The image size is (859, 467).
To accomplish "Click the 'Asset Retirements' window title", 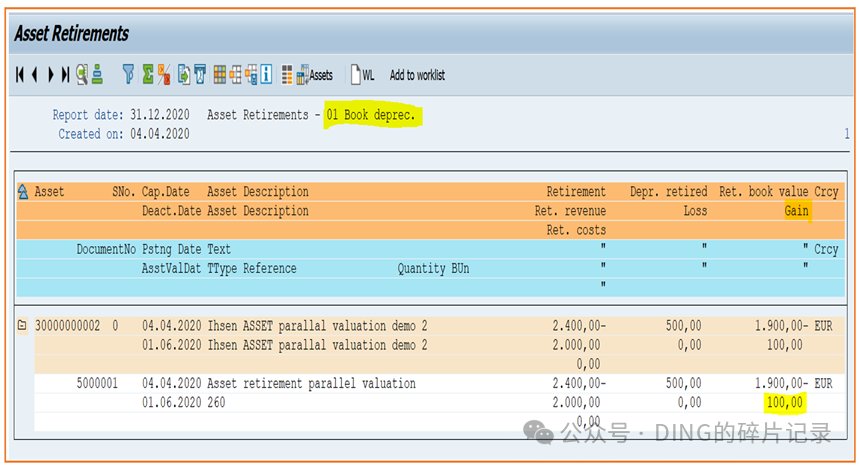I will tap(71, 33).
